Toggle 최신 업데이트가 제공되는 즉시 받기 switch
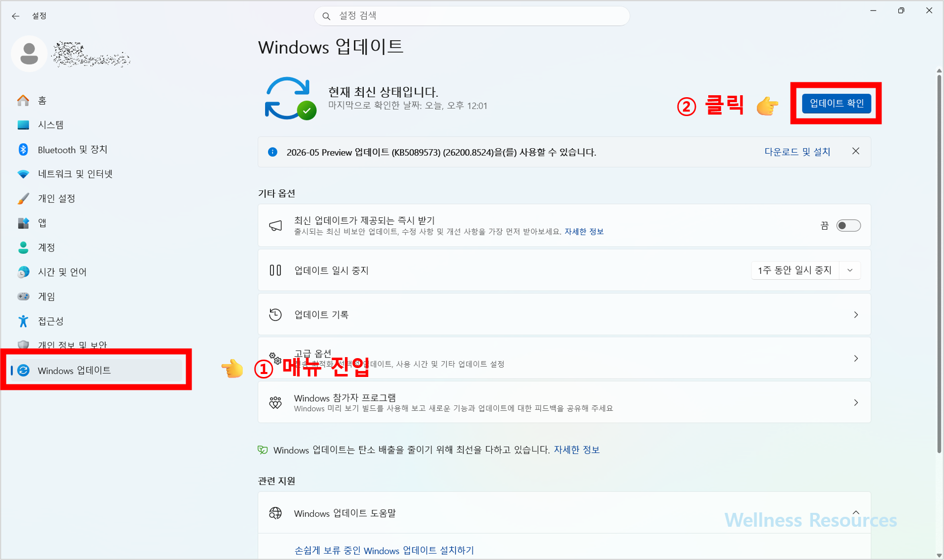Image resolution: width=944 pixels, height=560 pixels. pos(848,226)
